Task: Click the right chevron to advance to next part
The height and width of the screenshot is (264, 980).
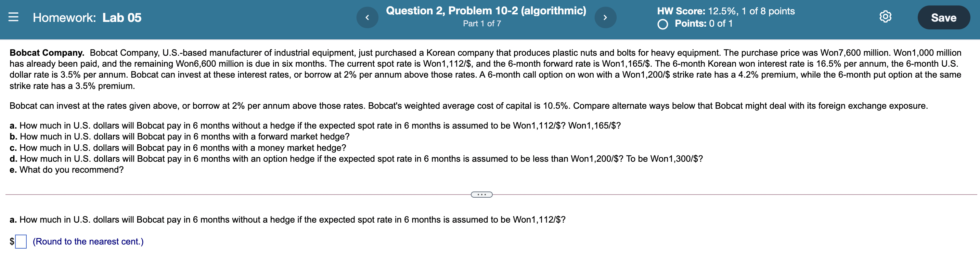Action: click(x=605, y=17)
